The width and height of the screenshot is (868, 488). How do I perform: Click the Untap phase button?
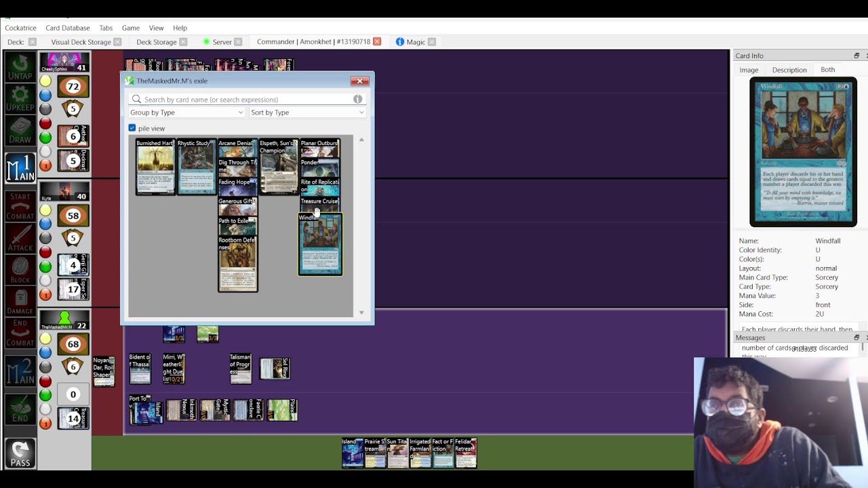tap(20, 68)
